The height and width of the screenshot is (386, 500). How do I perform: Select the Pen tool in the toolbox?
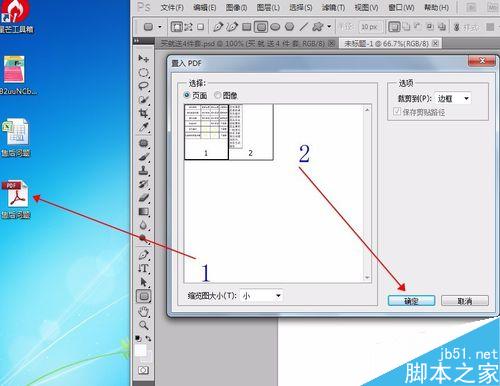(143, 255)
